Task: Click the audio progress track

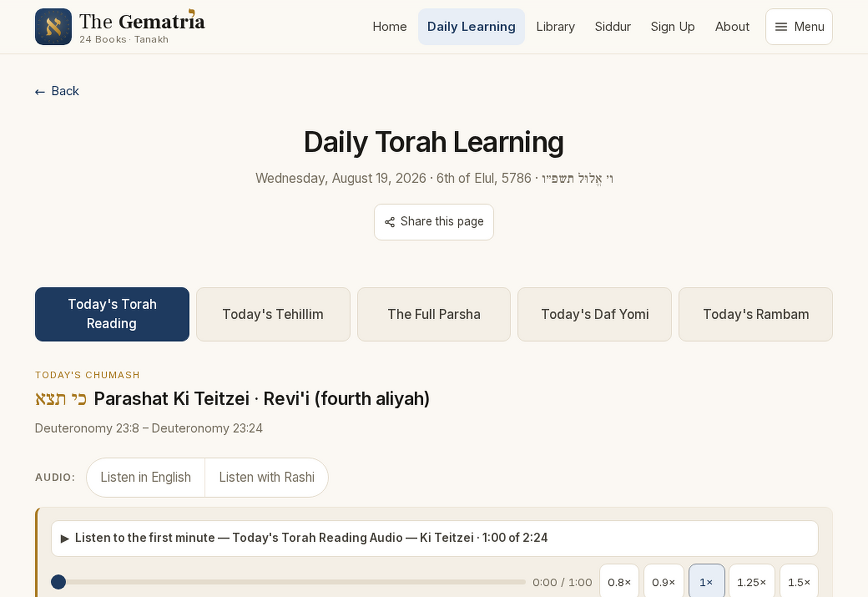Action: tap(288, 582)
